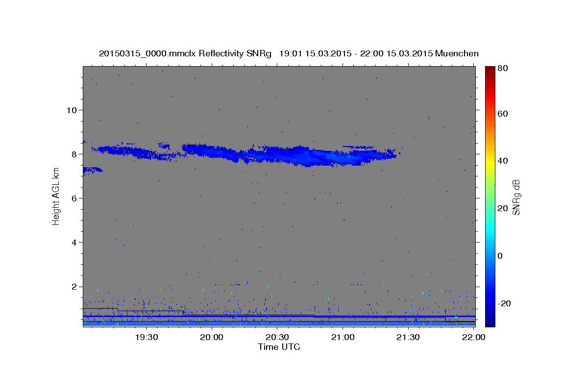Click the height tick label 6
Image resolution: width=588 pixels, height=392 pixels.
coord(73,198)
